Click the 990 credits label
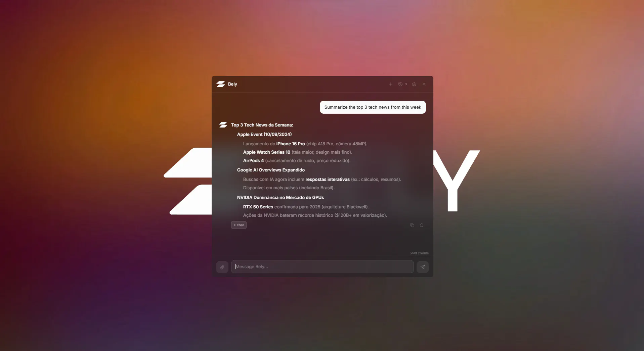Image resolution: width=644 pixels, height=351 pixels. [x=419, y=253]
